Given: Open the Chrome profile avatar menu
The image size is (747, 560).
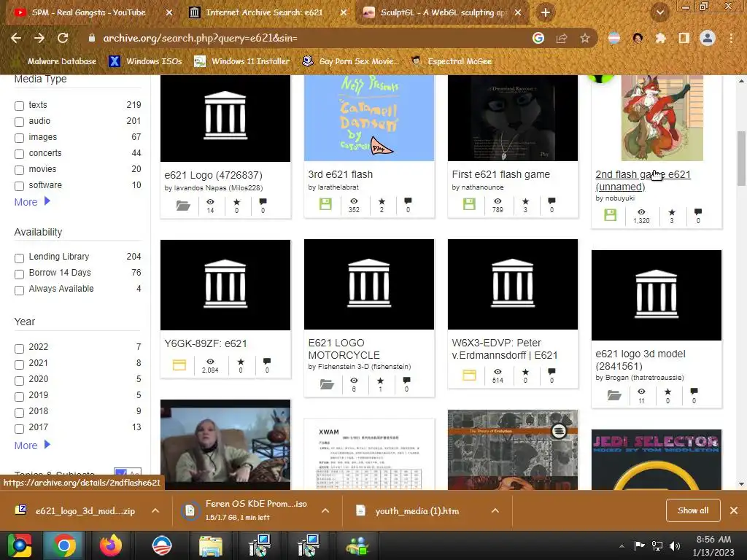Looking at the screenshot, I should click(x=708, y=38).
